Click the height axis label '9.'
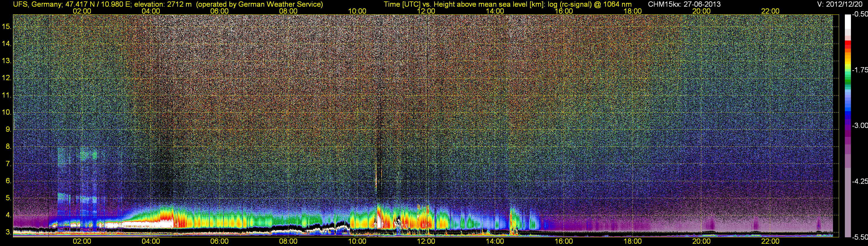Screen dimensions: 868x246 (8, 129)
